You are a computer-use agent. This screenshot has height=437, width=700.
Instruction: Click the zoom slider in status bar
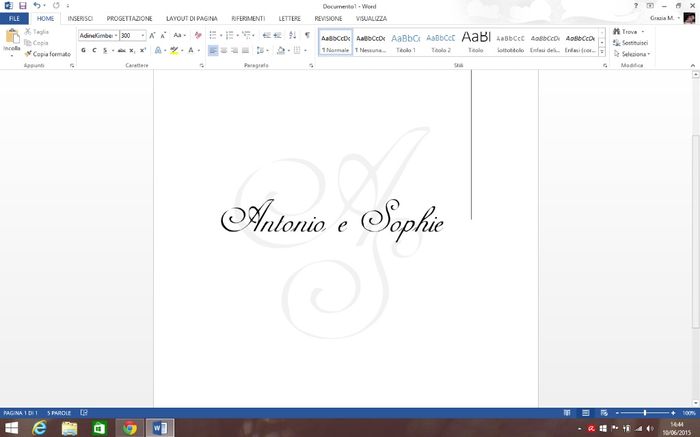(645, 412)
